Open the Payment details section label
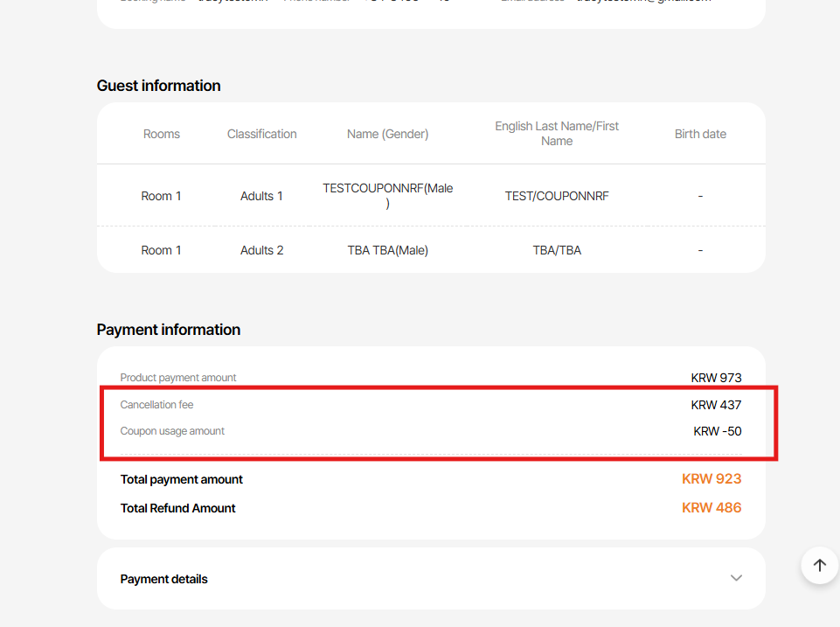Viewport: 840px width, 627px height. click(164, 579)
